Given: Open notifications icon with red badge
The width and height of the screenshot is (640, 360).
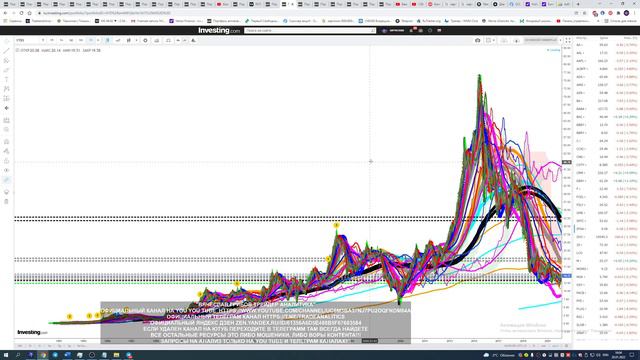Looking at the screenshot, I should coord(412,30).
